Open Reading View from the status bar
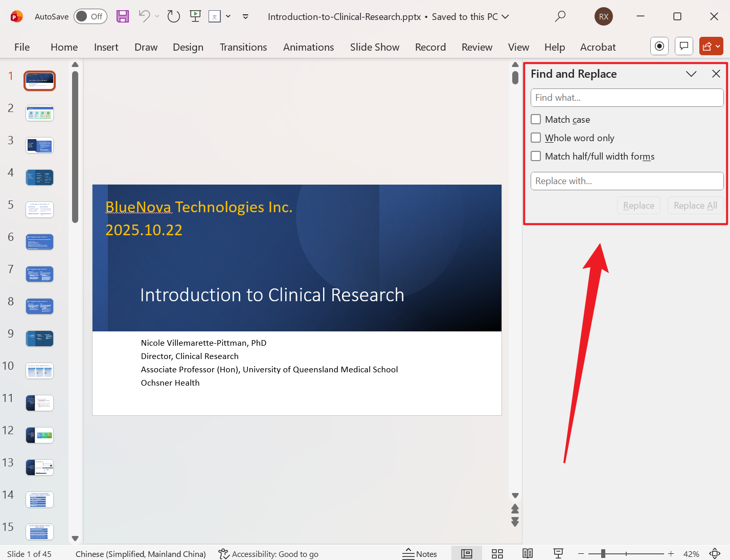Screen dimensions: 730x560 point(528,553)
